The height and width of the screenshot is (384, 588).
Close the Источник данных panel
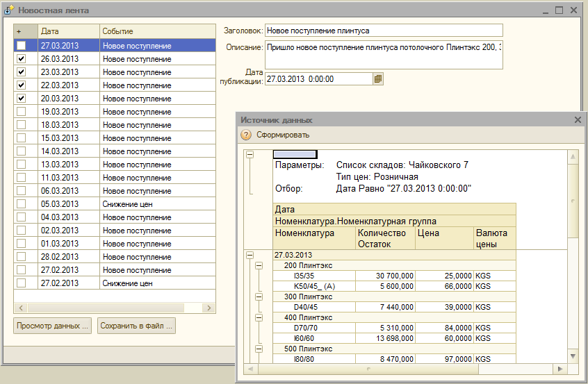578,120
